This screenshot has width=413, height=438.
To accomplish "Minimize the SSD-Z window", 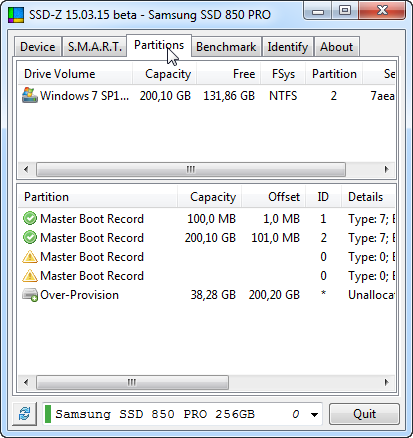I will coord(318,11).
